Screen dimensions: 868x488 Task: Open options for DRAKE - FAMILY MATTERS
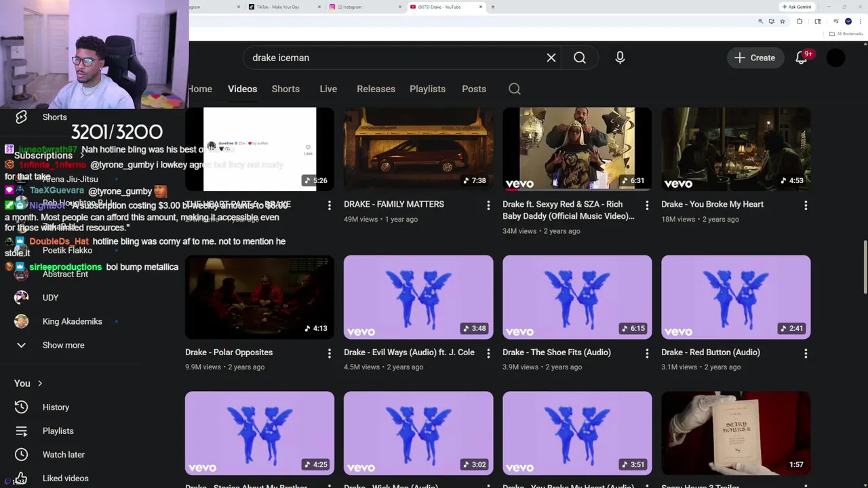point(488,205)
